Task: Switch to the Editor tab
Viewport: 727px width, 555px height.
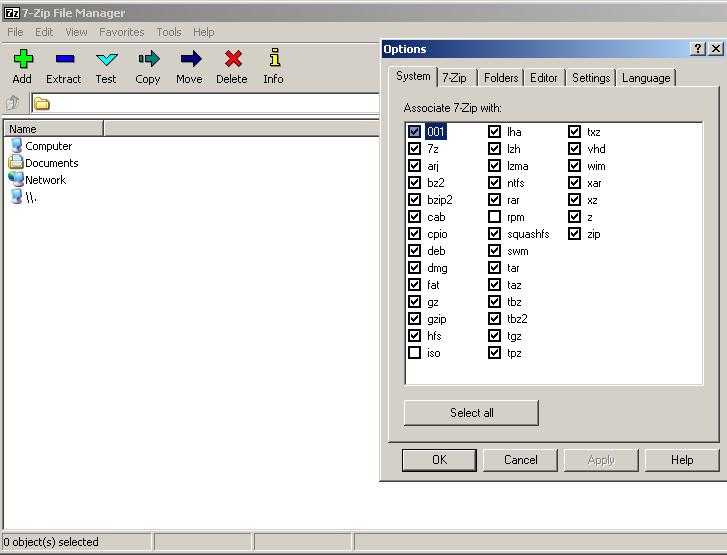Action: coord(544,77)
